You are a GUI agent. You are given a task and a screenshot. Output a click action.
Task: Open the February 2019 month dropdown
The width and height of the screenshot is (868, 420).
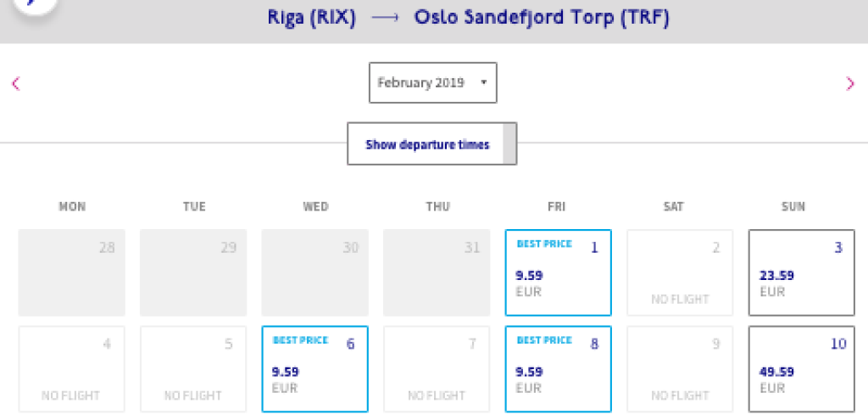pos(432,83)
